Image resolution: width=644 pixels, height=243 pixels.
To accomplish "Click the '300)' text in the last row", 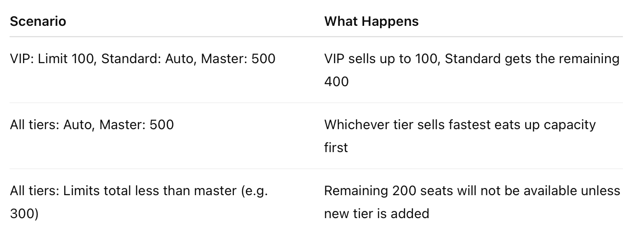I will [x=24, y=213].
